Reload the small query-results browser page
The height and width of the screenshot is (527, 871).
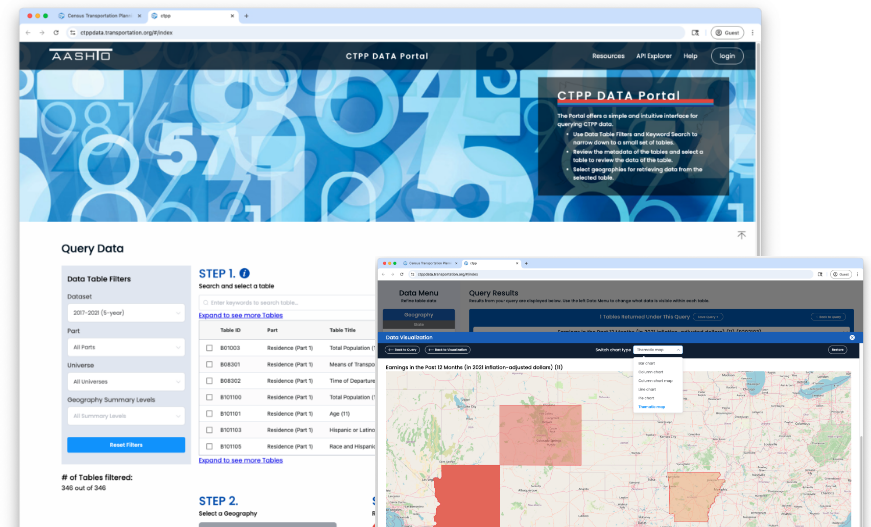click(x=402, y=274)
